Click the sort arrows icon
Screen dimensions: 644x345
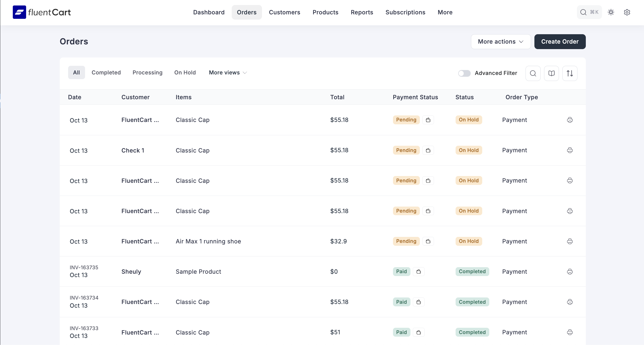570,73
